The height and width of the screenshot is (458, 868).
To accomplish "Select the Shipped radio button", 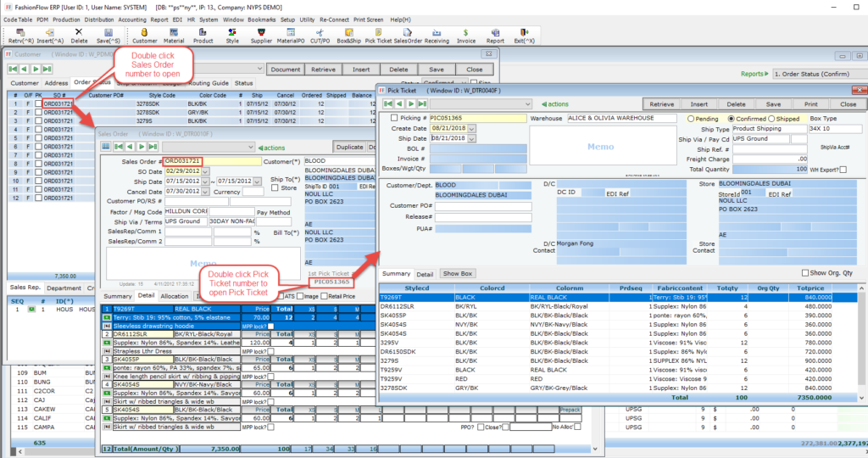I will tap(770, 119).
